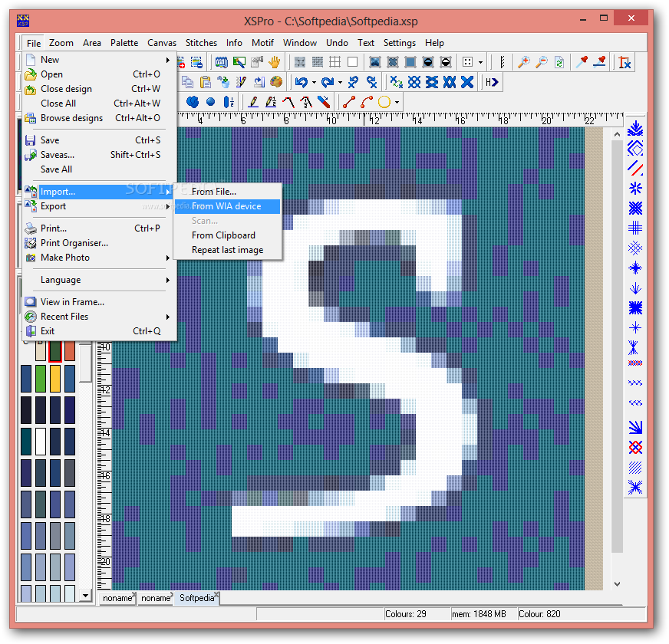669x644 pixels.
Task: Click the palette scroll down arrow
Action: tap(86, 596)
